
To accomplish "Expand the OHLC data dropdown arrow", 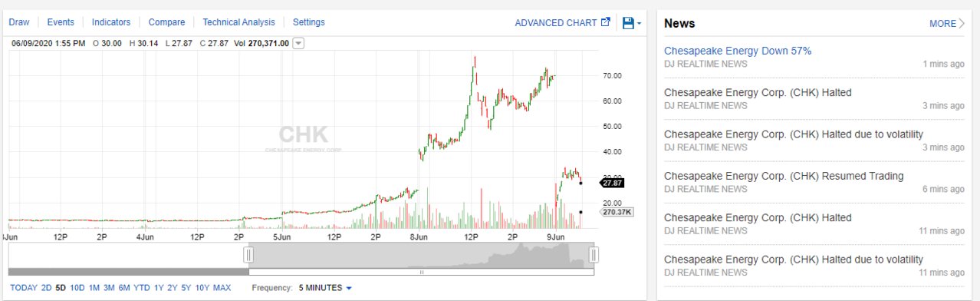I will pyautogui.click(x=299, y=44).
